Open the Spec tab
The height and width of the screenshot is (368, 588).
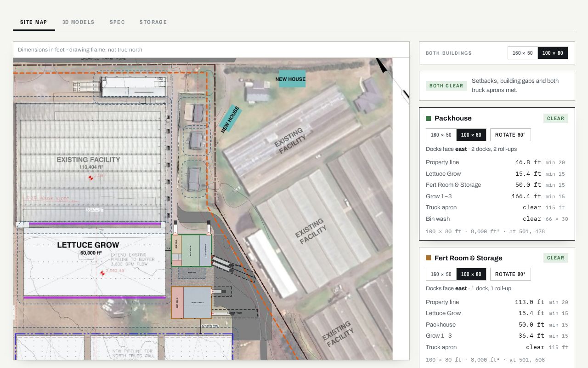point(117,22)
